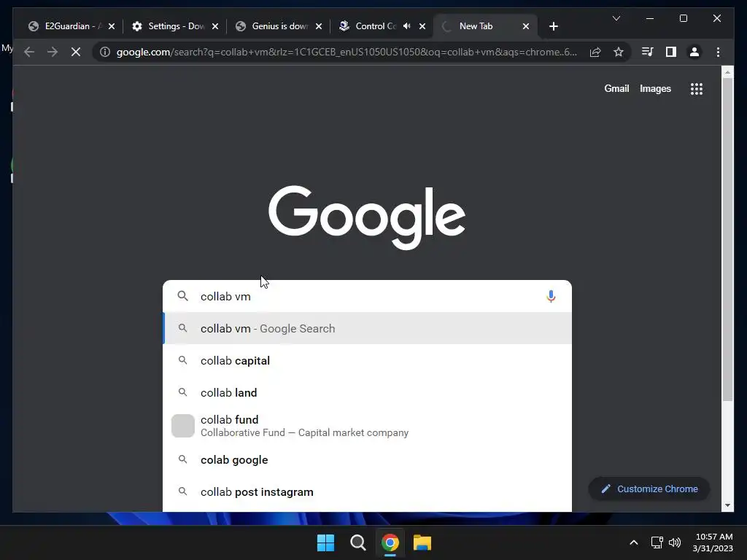747x560 pixels.
Task: Choose the 'collab capital' suggestion
Action: pyautogui.click(x=367, y=360)
